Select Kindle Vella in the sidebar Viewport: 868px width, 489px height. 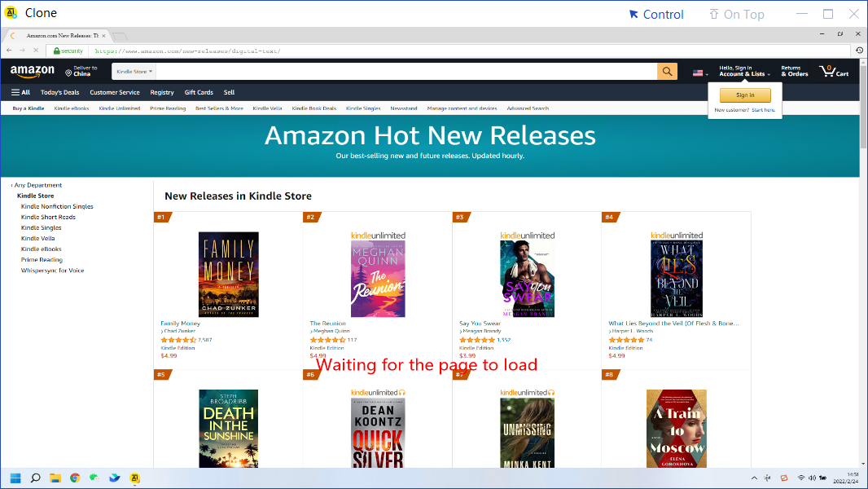37,239
